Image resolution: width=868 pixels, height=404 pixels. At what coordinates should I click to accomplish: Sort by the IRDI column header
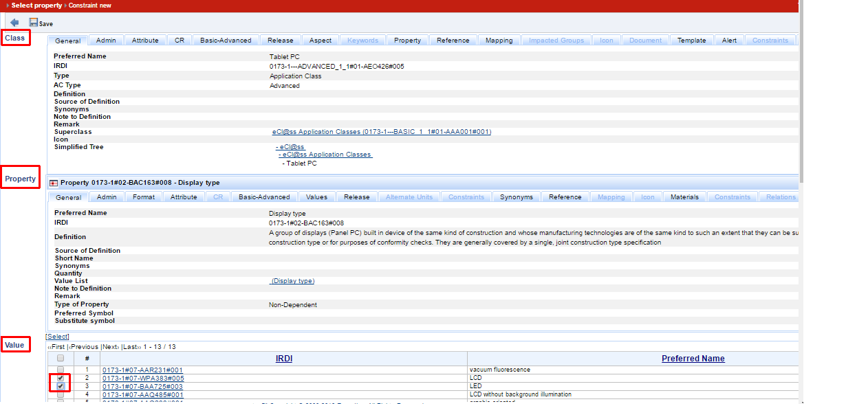283,359
